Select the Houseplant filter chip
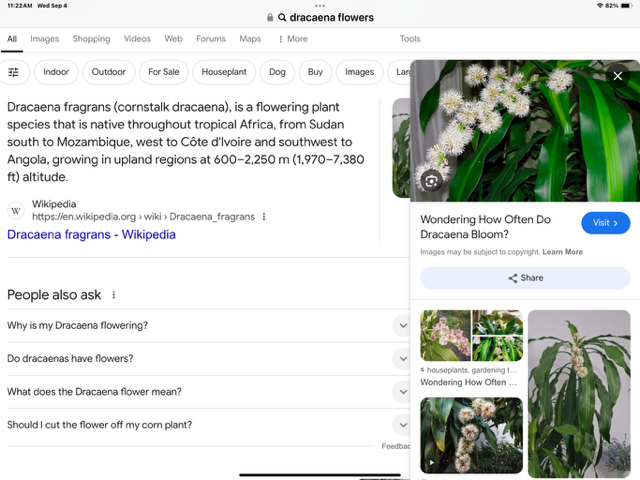 [224, 72]
